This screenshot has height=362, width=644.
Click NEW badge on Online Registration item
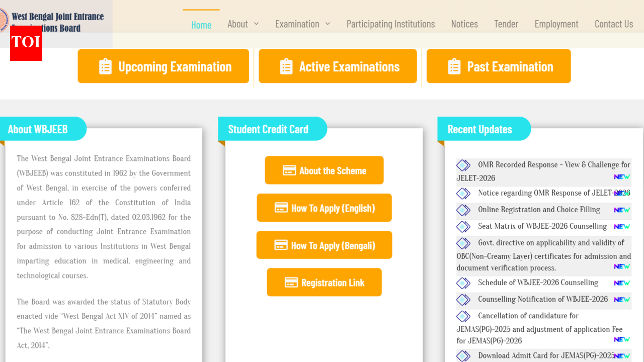click(622, 210)
